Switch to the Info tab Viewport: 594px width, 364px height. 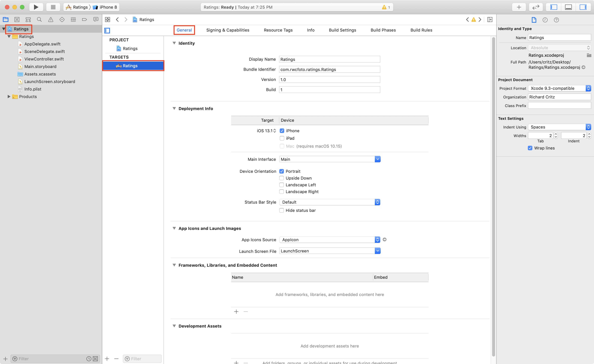pos(311,30)
